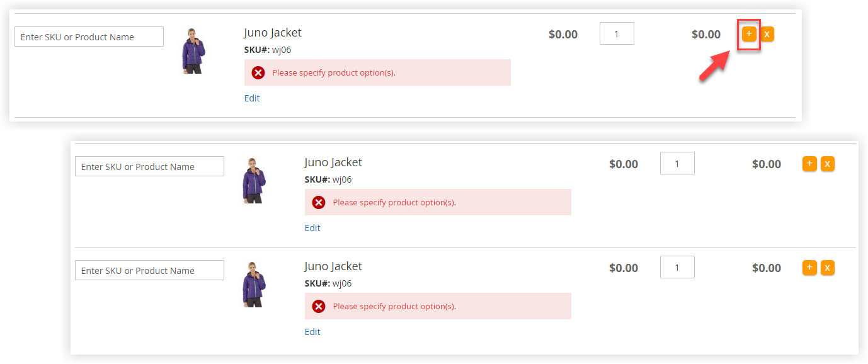The image size is (868, 364).
Task: Click the error icon on the middle product row
Action: click(x=318, y=202)
